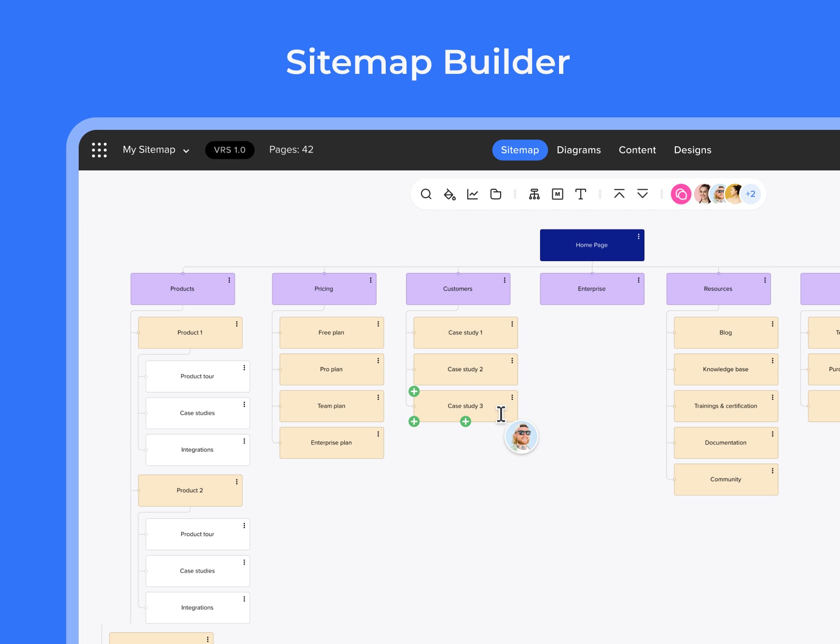
Task: Add child page below Case study 3
Action: coord(465,422)
